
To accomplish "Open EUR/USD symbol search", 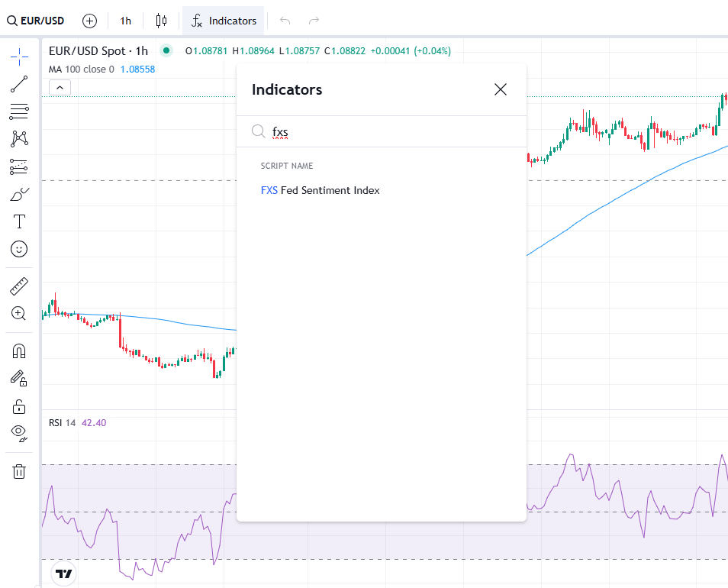I will pyautogui.click(x=36, y=21).
